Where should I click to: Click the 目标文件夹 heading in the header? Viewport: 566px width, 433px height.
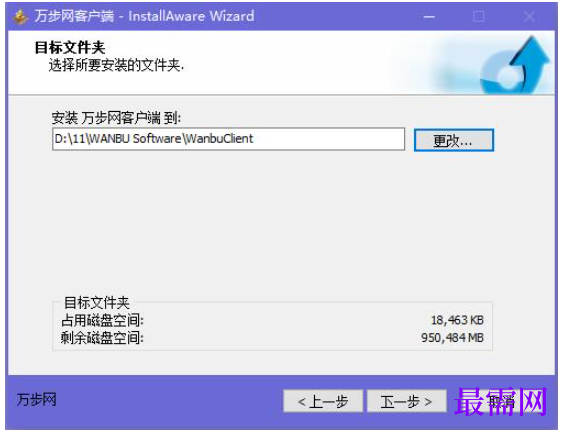(70, 48)
